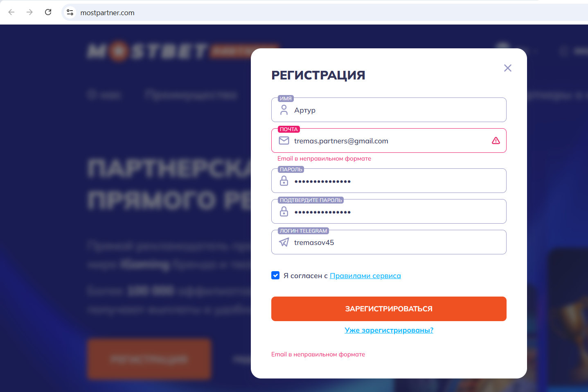This screenshot has width=588, height=392.
Task: Click the lock icon in confirm password field
Action: pyautogui.click(x=284, y=211)
